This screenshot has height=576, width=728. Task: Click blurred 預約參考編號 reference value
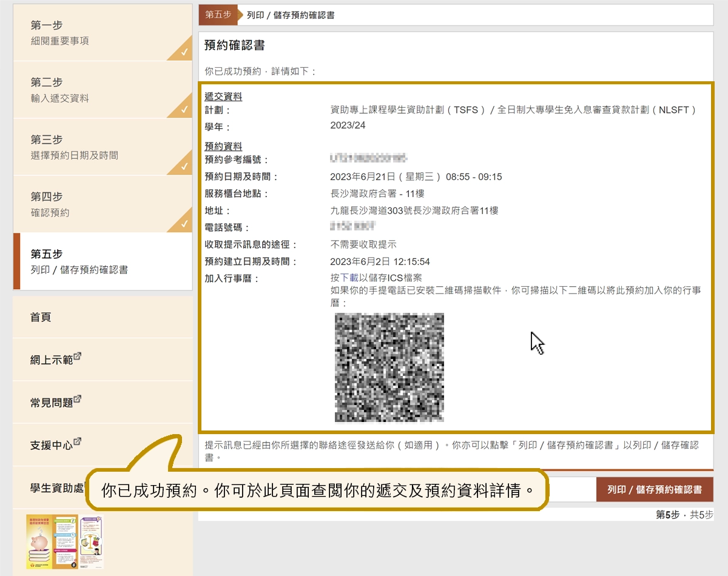[x=368, y=159]
